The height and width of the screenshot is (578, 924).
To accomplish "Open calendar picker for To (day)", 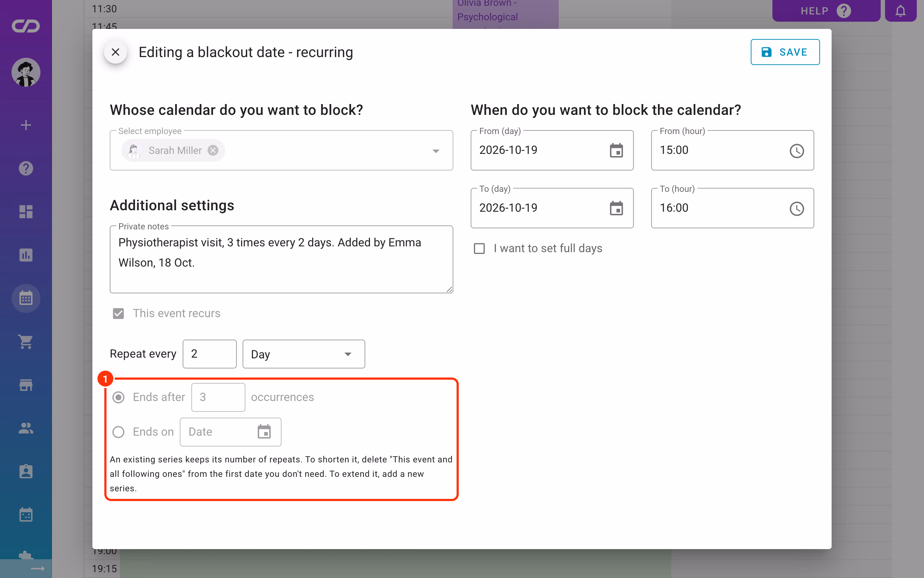I will 616,208.
